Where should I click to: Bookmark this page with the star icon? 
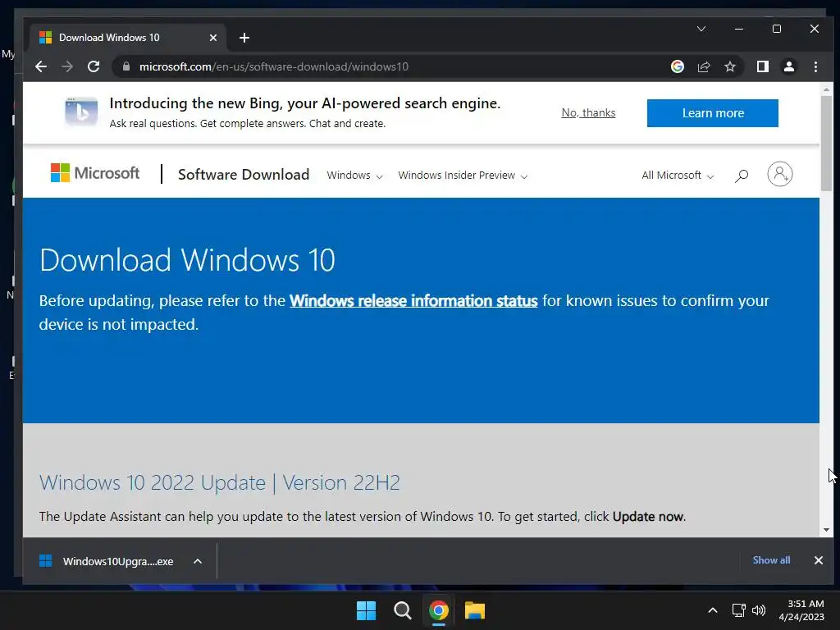tap(729, 66)
